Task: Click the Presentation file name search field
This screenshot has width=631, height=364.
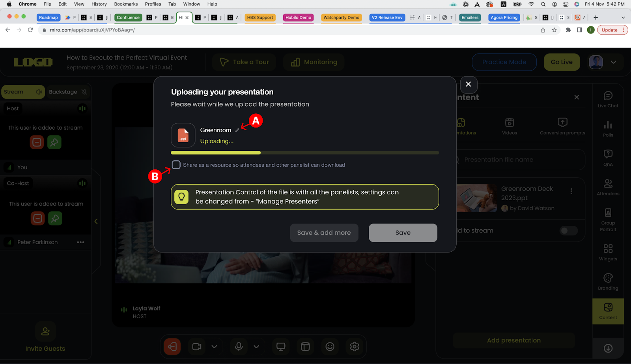Action: click(x=520, y=160)
